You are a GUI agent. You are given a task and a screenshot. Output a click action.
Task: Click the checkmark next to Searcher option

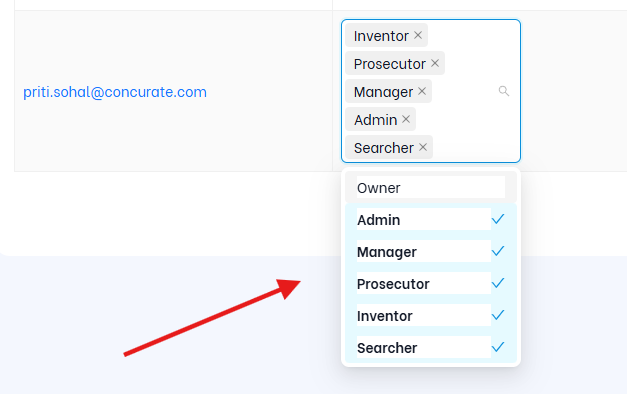[498, 347]
